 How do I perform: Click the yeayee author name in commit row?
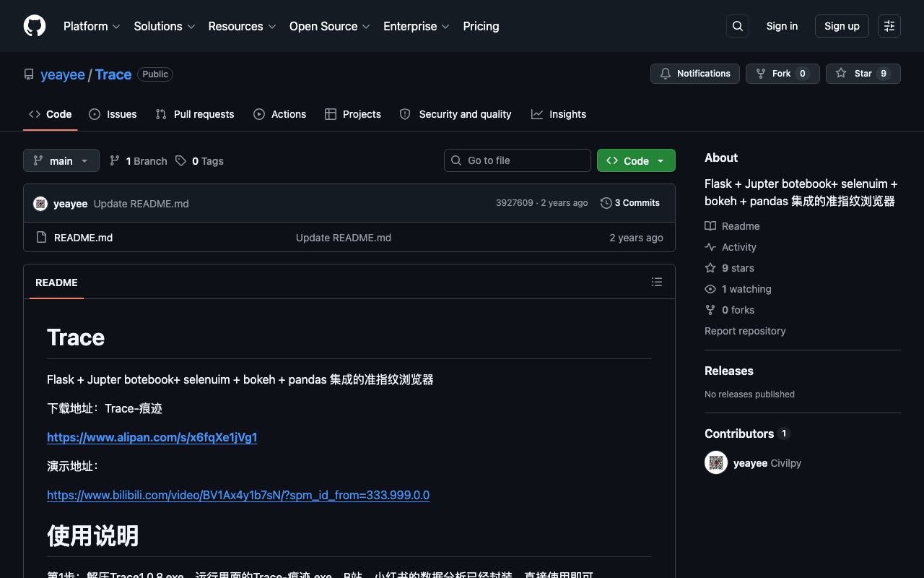(x=71, y=204)
